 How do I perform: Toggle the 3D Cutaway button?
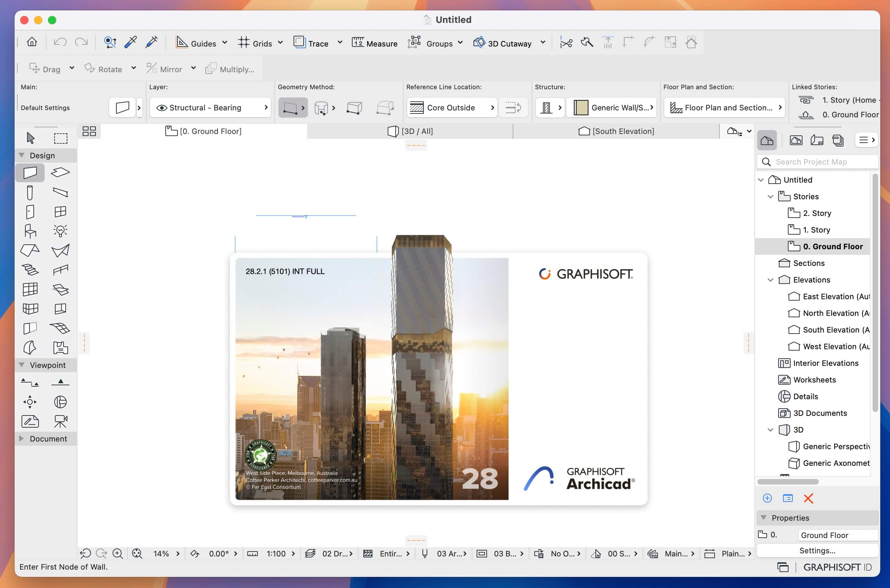coord(502,43)
